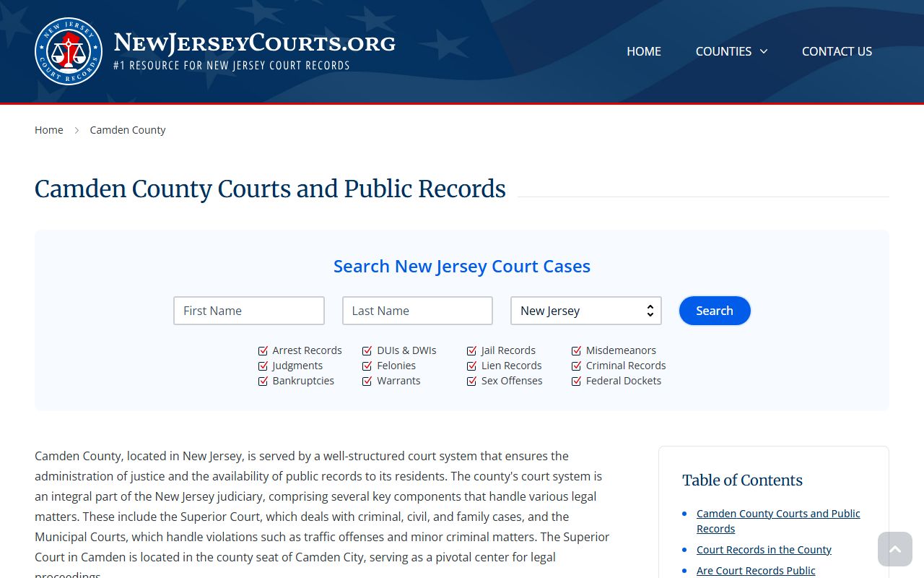This screenshot has height=578, width=924.
Task: Click the breadcrumb separator chevron icon
Action: [77, 130]
